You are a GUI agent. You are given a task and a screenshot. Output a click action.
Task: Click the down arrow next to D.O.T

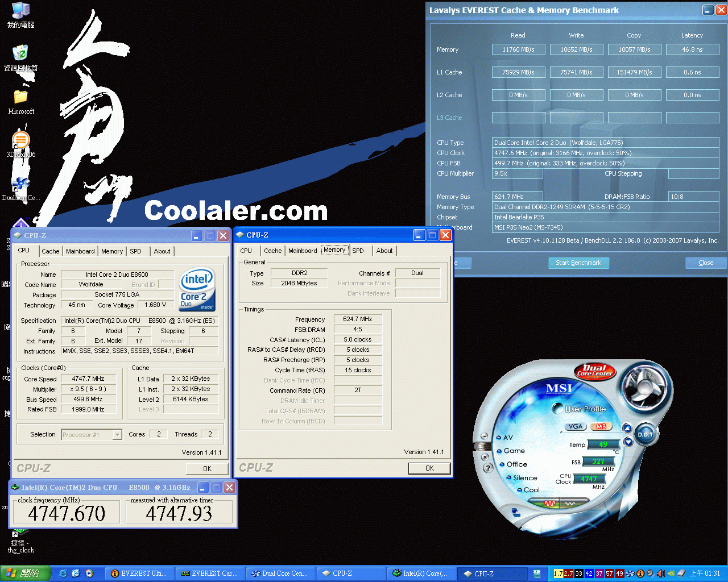pos(628,442)
